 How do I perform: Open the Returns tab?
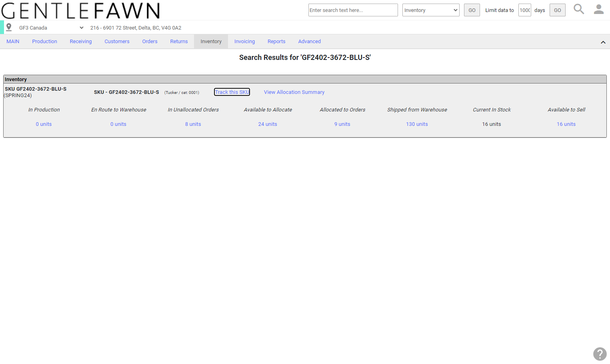coord(179,42)
